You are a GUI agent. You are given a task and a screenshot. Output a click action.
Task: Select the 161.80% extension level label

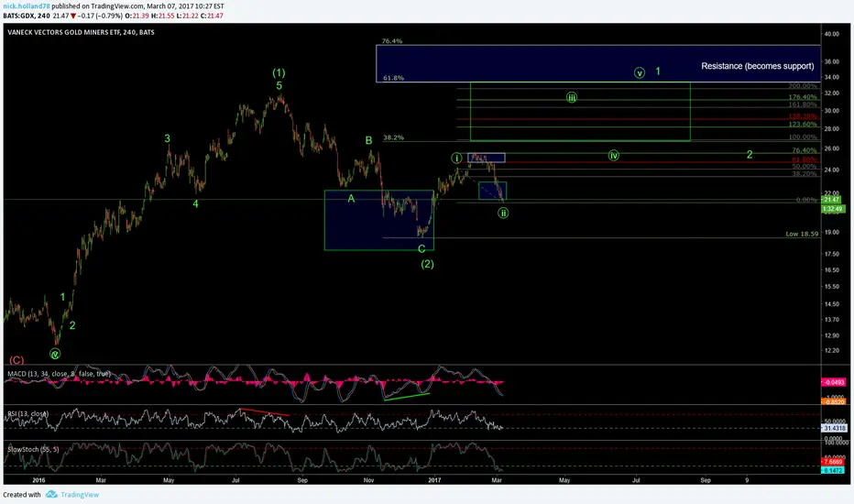click(803, 104)
